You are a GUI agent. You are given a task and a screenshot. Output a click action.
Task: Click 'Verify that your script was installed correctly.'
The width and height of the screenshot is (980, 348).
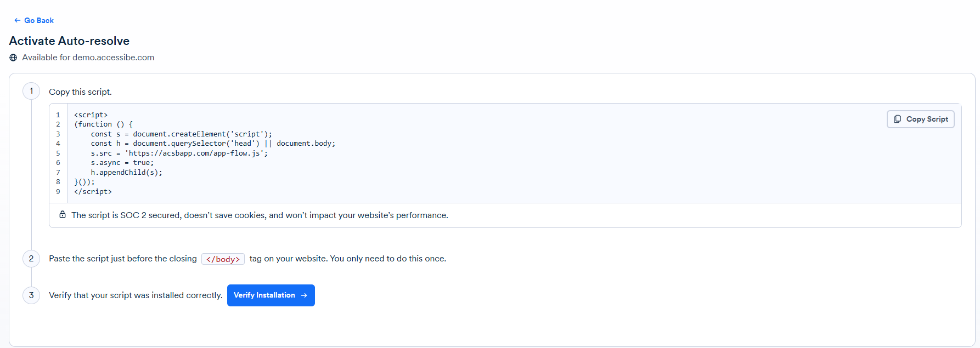pyautogui.click(x=136, y=295)
